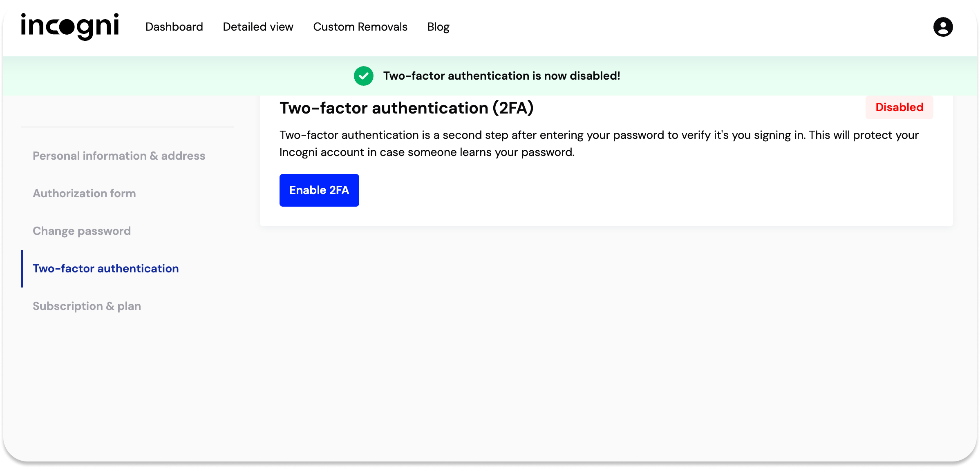The image size is (980, 468).
Task: Click empty card space right of Enable 2FA
Action: point(613,190)
